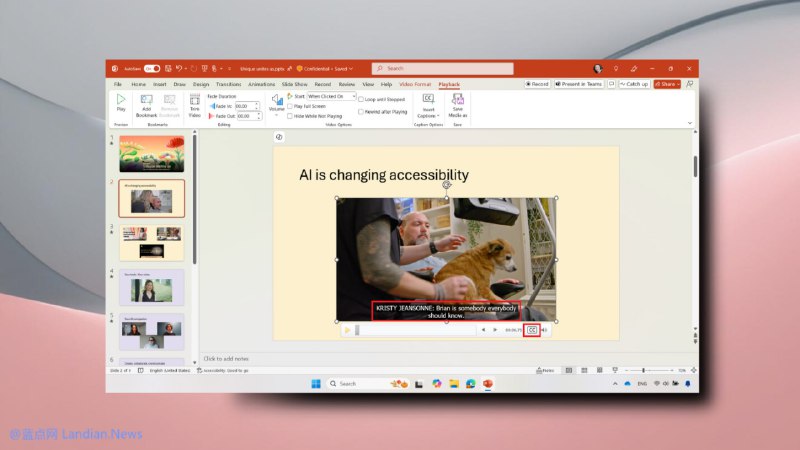Click the PowerPoint icon in the taskbar
The image size is (800, 450).
pos(488,384)
